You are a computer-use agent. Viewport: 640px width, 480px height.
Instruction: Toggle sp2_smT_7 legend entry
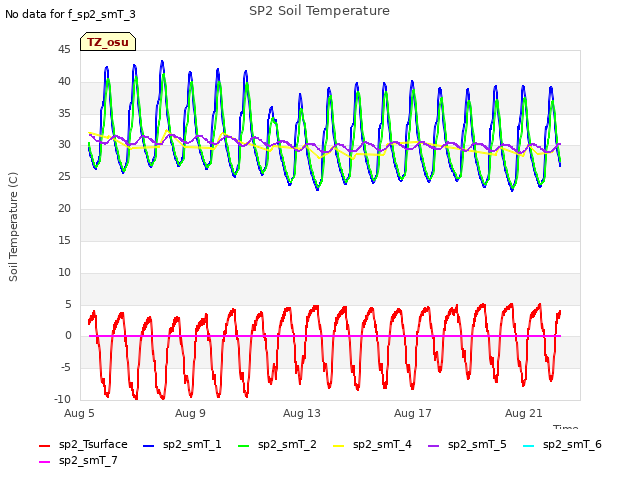click(x=78, y=461)
